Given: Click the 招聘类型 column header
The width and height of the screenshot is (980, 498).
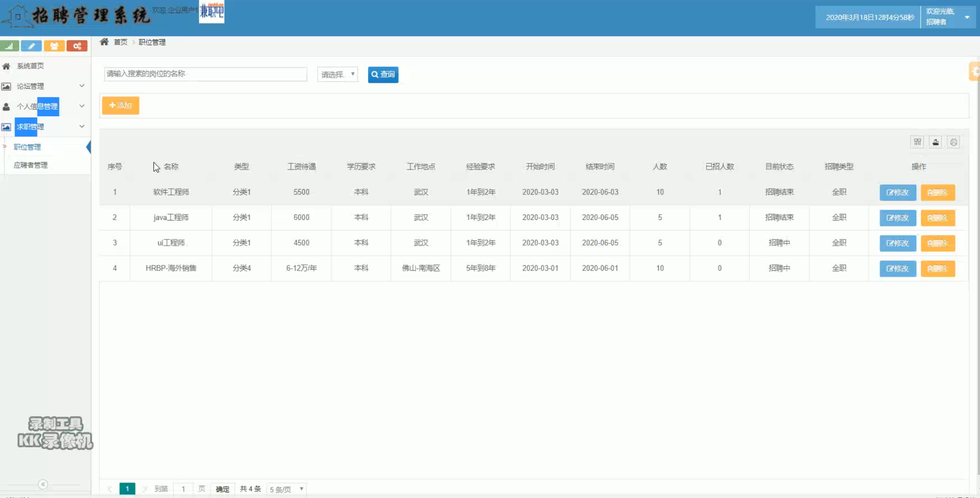Looking at the screenshot, I should click(x=839, y=166).
